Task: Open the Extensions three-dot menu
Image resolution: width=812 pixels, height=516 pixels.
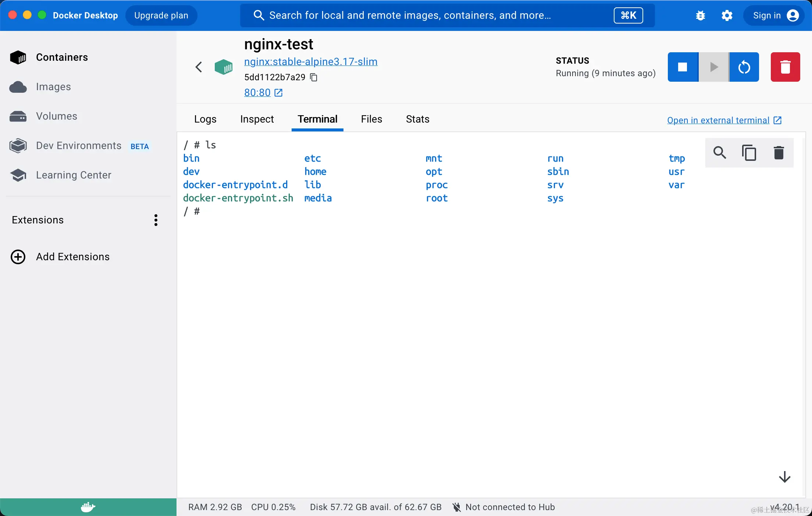Action: coord(156,220)
